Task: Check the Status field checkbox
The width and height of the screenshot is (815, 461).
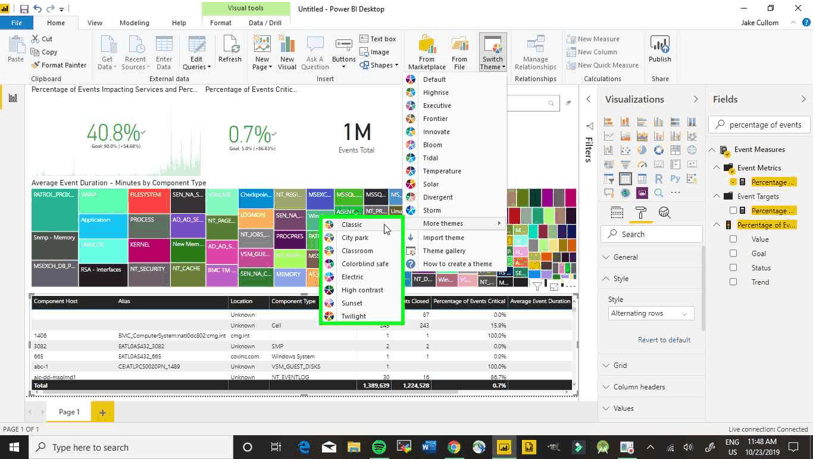Action: pyautogui.click(x=733, y=268)
